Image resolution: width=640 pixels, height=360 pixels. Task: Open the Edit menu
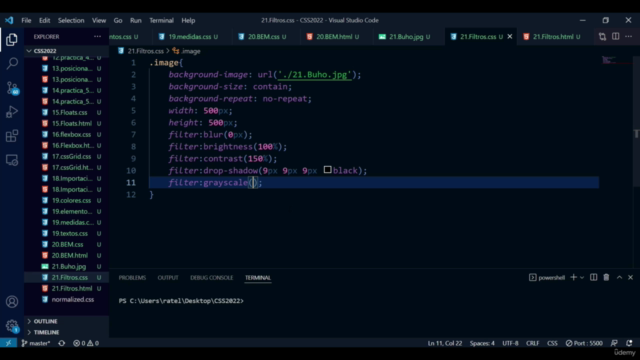click(44, 20)
